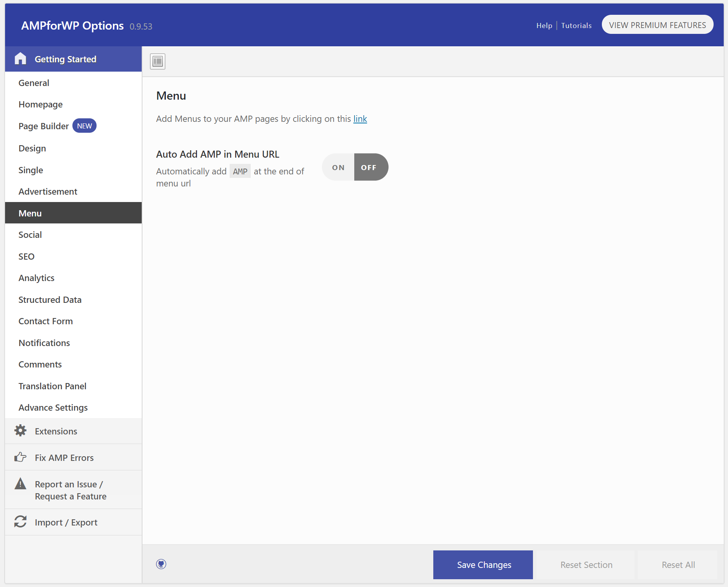728x587 pixels.
Task: Open Extensions via the gear icon
Action: click(x=20, y=431)
